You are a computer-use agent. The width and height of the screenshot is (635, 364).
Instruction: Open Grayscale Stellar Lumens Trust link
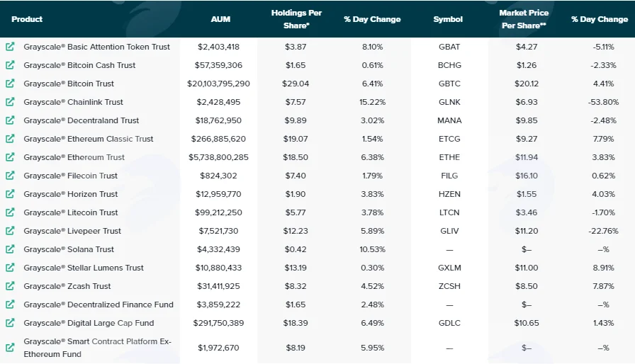84,268
